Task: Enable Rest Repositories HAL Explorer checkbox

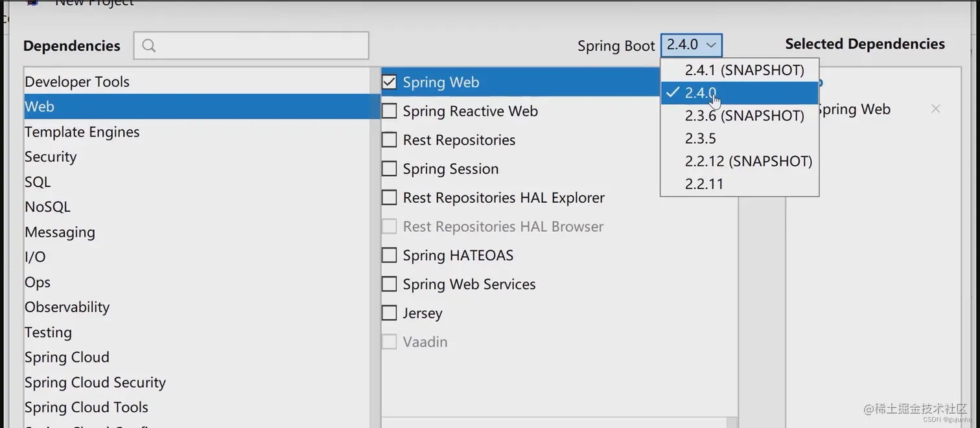Action: [x=389, y=197]
